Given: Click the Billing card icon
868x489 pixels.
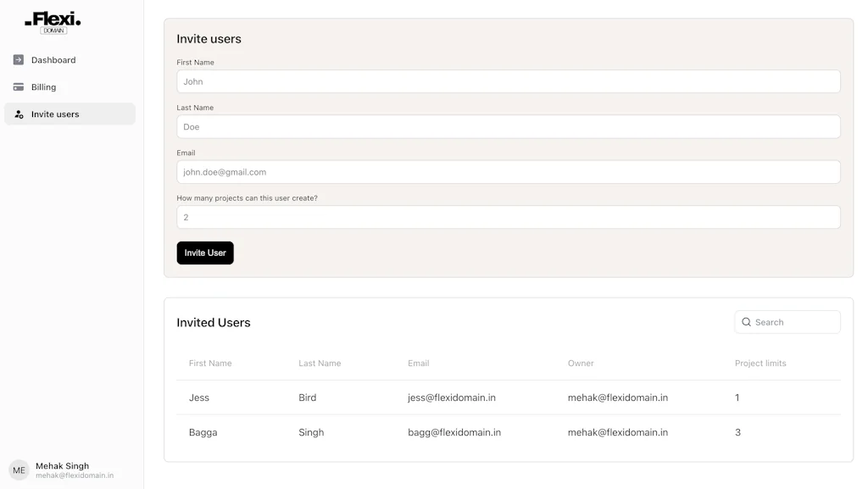Looking at the screenshot, I should tap(18, 86).
